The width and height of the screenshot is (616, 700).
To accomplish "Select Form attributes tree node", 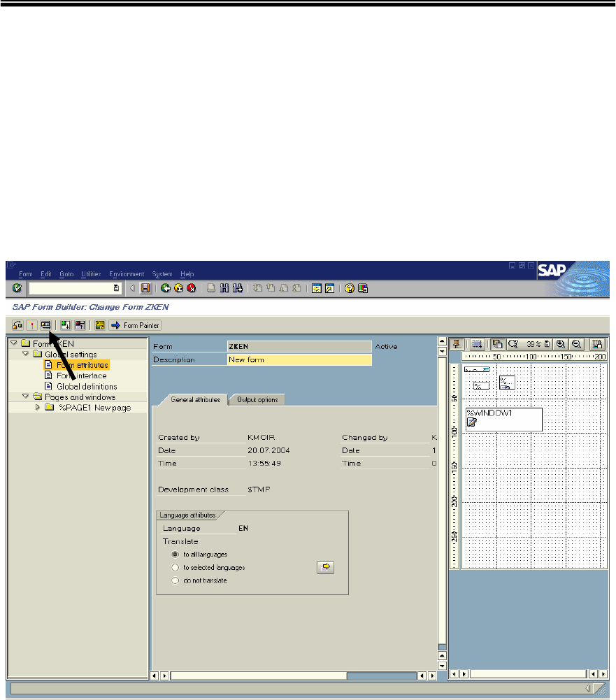I will (x=82, y=365).
